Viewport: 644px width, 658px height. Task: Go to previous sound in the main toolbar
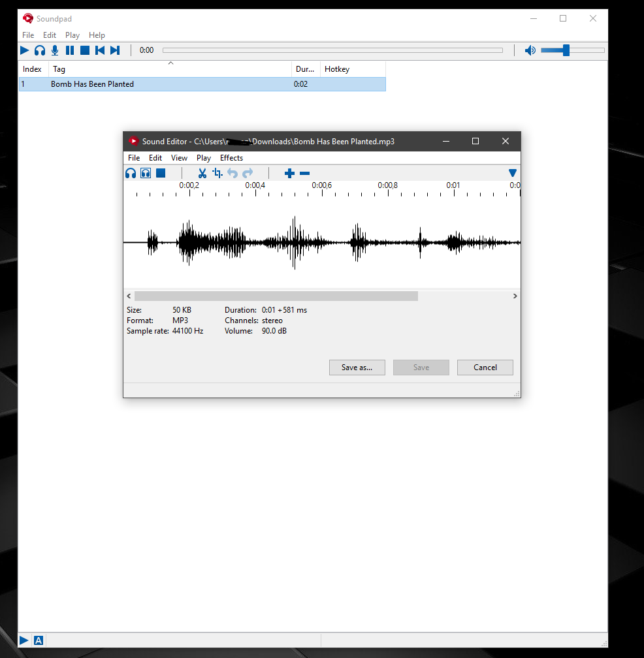pyautogui.click(x=100, y=50)
